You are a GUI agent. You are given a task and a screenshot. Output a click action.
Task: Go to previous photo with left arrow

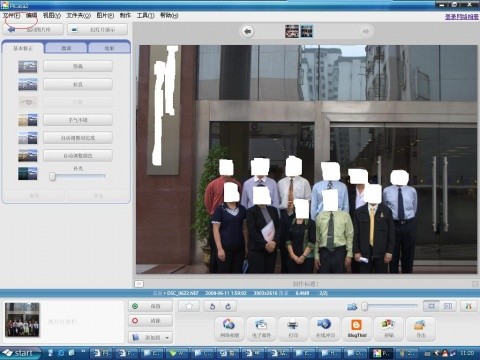coord(247,31)
